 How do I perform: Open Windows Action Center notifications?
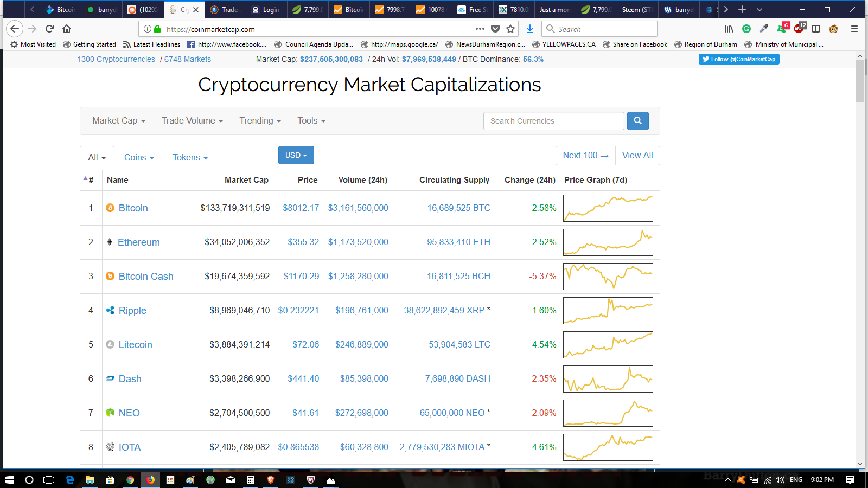(x=850, y=480)
